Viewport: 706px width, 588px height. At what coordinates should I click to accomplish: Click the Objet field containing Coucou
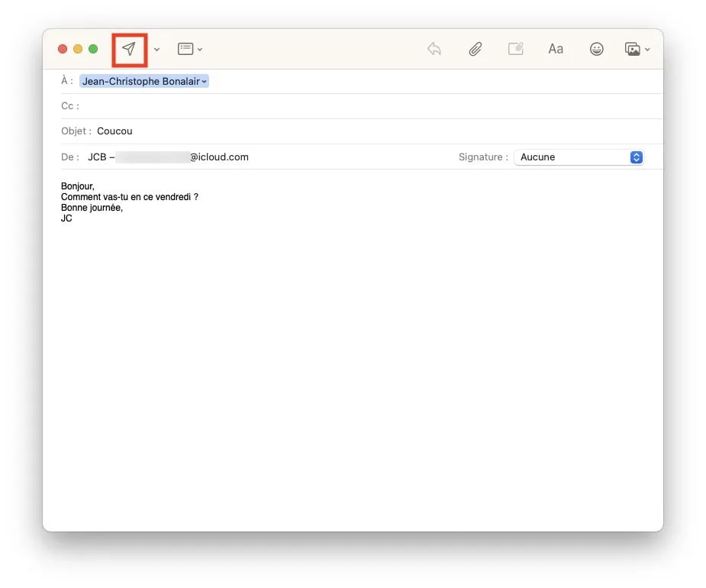point(115,131)
